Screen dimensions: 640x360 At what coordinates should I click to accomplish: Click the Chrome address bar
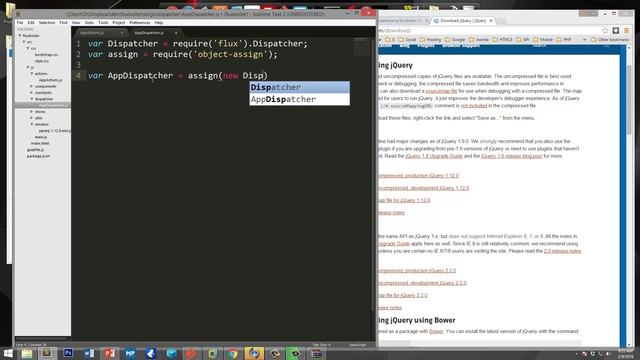pos(488,31)
